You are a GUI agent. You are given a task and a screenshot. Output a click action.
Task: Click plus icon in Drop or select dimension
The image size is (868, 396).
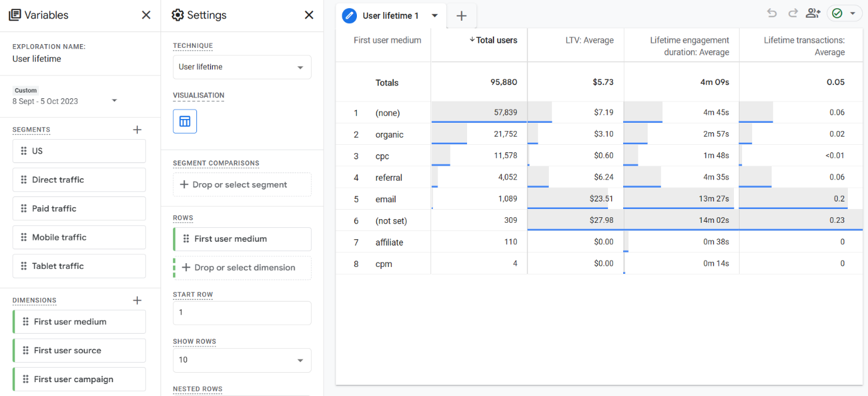point(186,268)
